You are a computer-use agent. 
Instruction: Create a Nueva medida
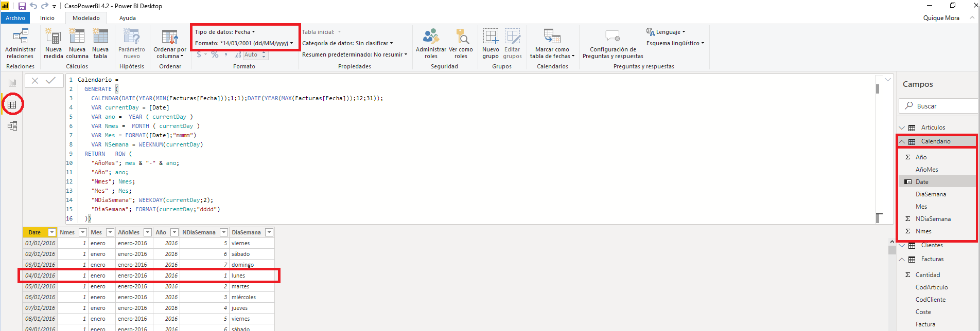point(54,44)
